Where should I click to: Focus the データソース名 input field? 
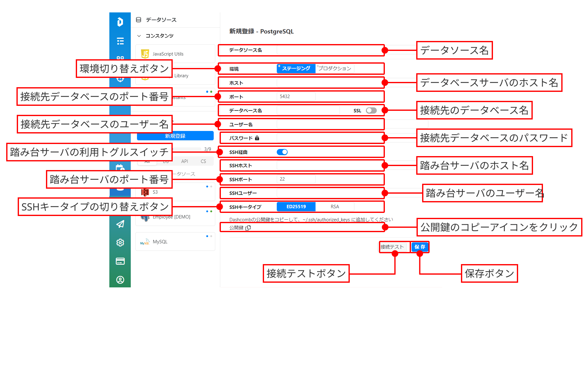tap(329, 50)
